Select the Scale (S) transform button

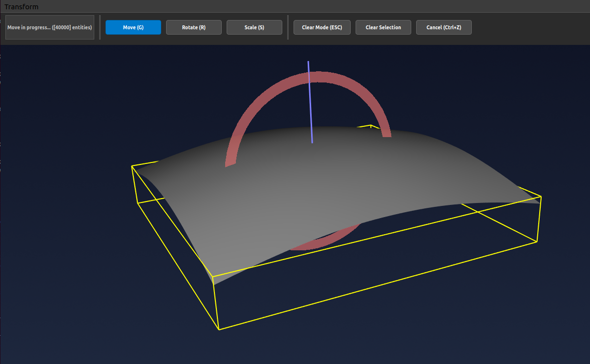(254, 27)
